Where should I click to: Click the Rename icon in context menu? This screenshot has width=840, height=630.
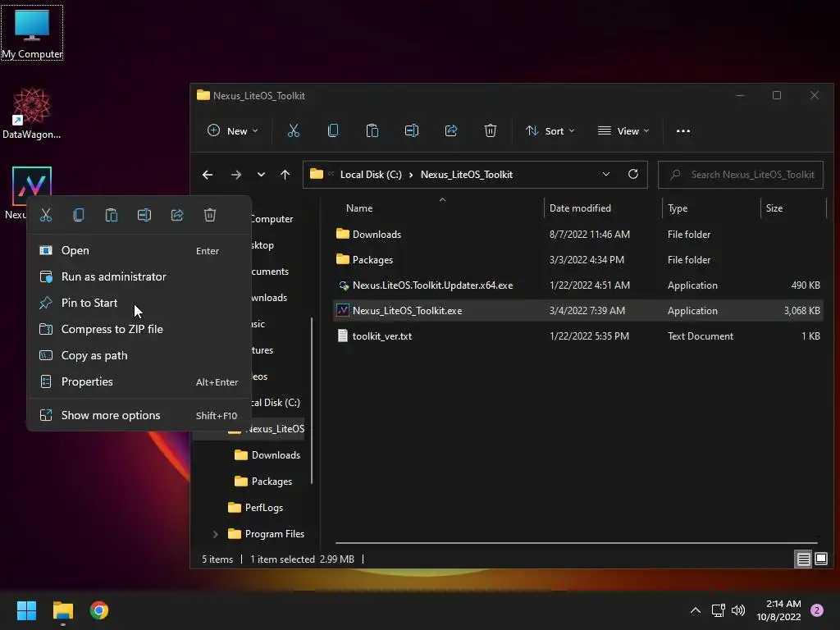point(144,215)
